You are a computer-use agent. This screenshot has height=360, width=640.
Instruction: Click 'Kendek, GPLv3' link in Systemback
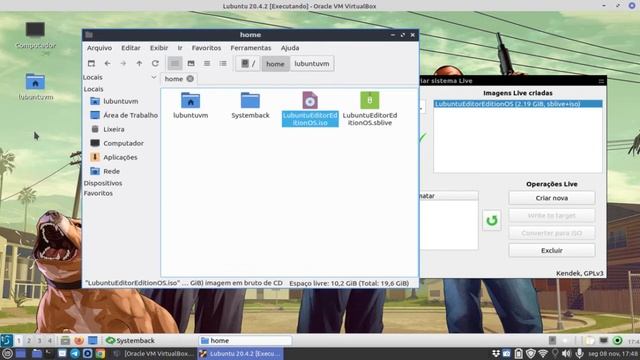click(580, 273)
